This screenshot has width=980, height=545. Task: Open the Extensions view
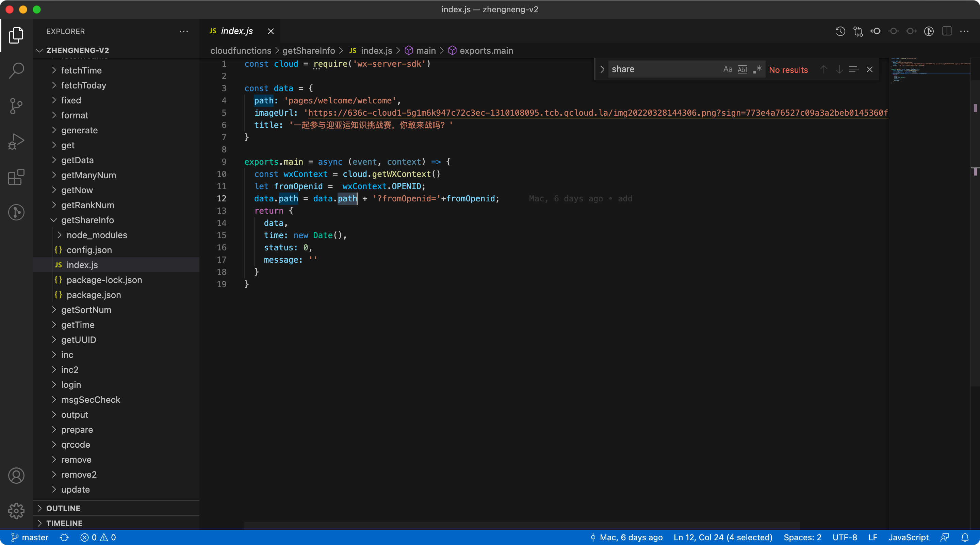pyautogui.click(x=16, y=177)
